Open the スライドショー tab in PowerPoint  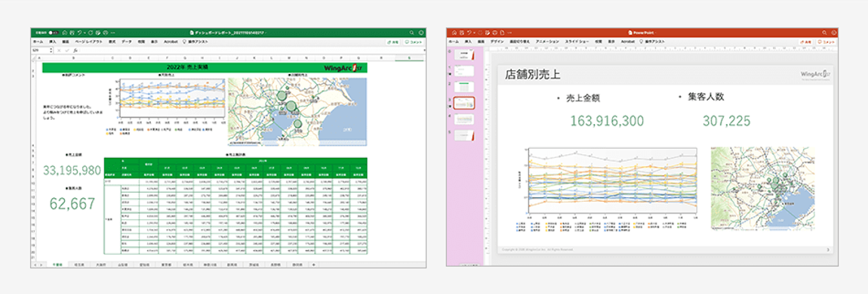pos(577,42)
